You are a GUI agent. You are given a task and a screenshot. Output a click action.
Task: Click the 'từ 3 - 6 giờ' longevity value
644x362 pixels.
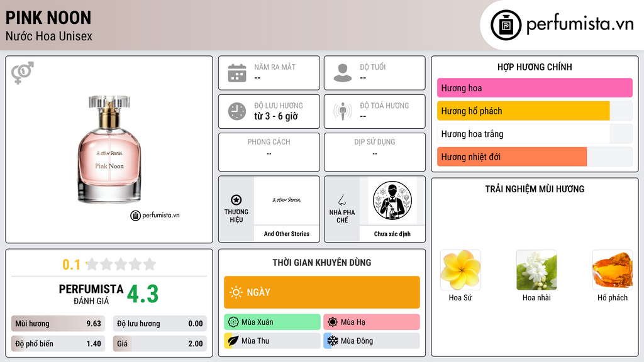point(276,116)
